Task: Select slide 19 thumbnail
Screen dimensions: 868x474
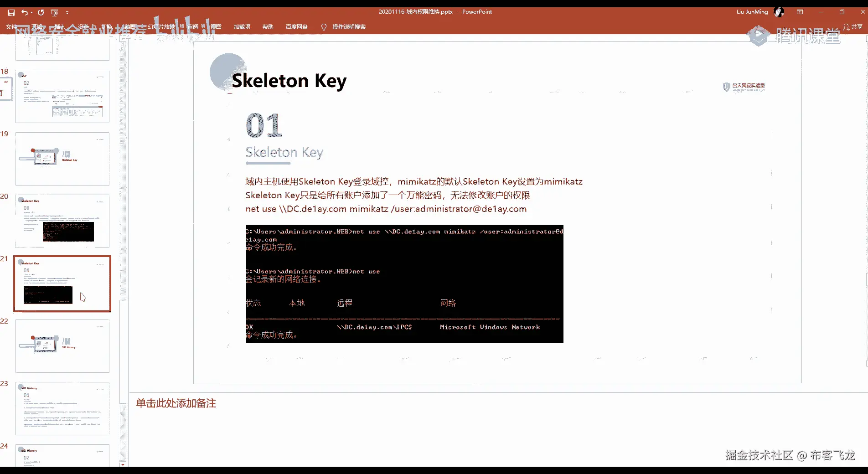Action: click(x=62, y=159)
